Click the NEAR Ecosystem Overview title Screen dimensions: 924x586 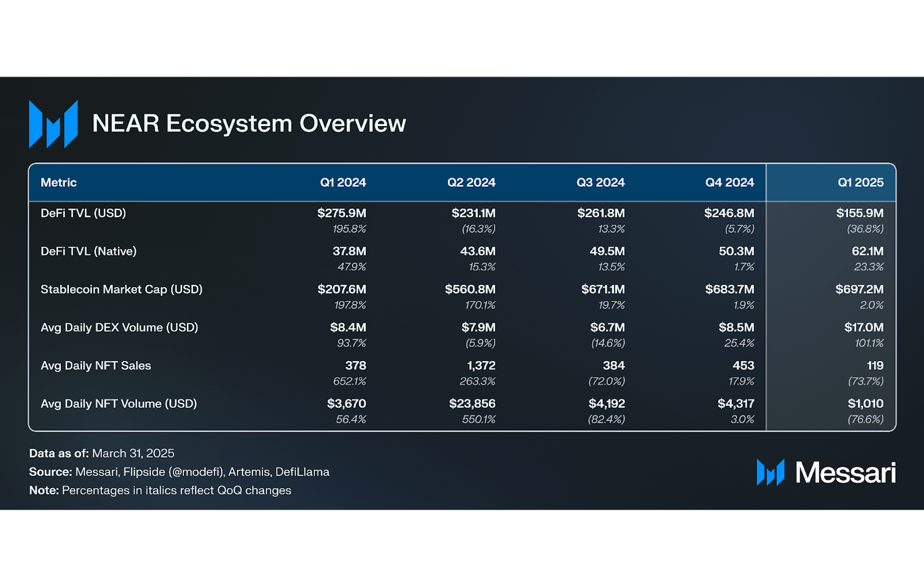tap(249, 123)
